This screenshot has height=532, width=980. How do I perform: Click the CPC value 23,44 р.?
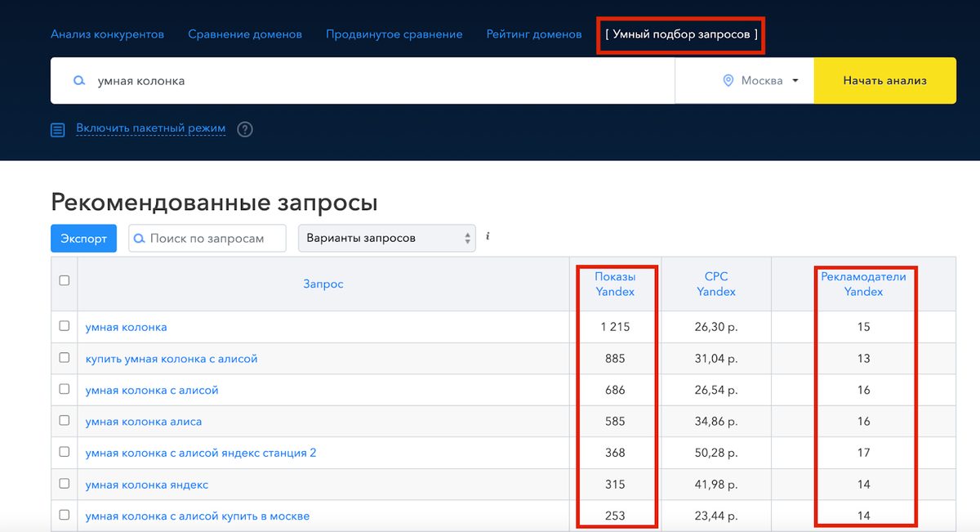(716, 516)
